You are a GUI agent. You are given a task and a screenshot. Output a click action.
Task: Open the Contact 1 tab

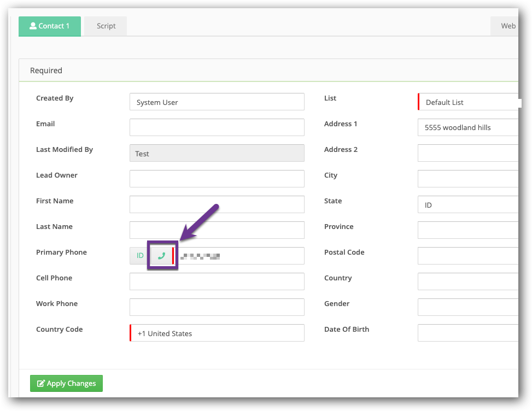50,26
